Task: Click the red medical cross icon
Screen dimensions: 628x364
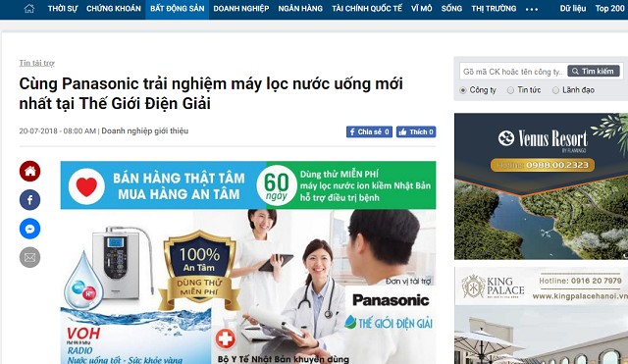Action: tap(225, 338)
